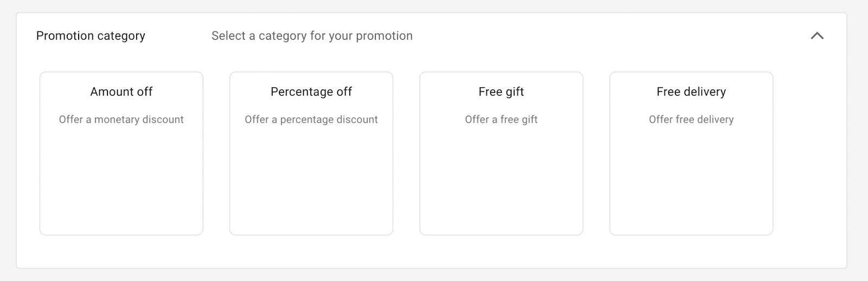Click the "Amount off" card title
The height and width of the screenshot is (281, 868).
click(x=121, y=92)
